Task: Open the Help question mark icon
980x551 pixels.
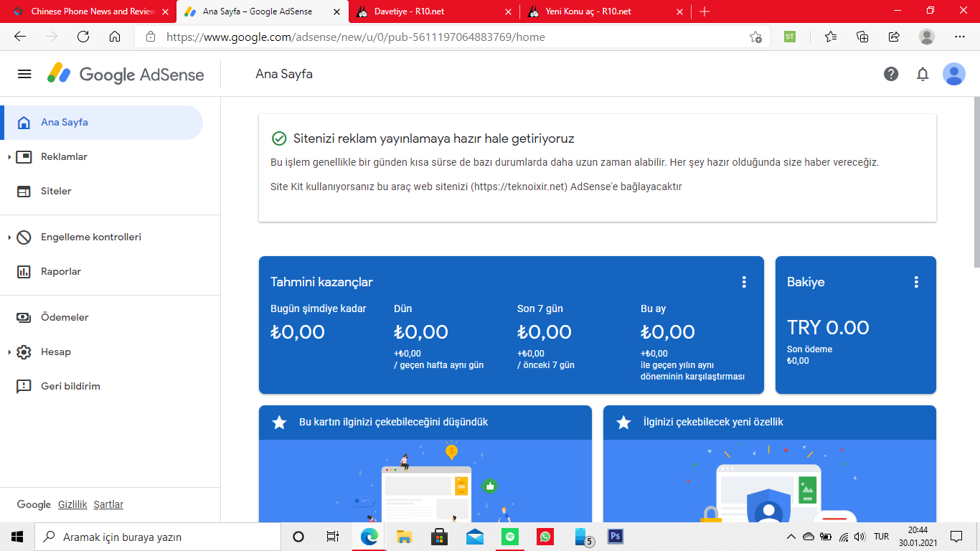Action: click(x=891, y=74)
